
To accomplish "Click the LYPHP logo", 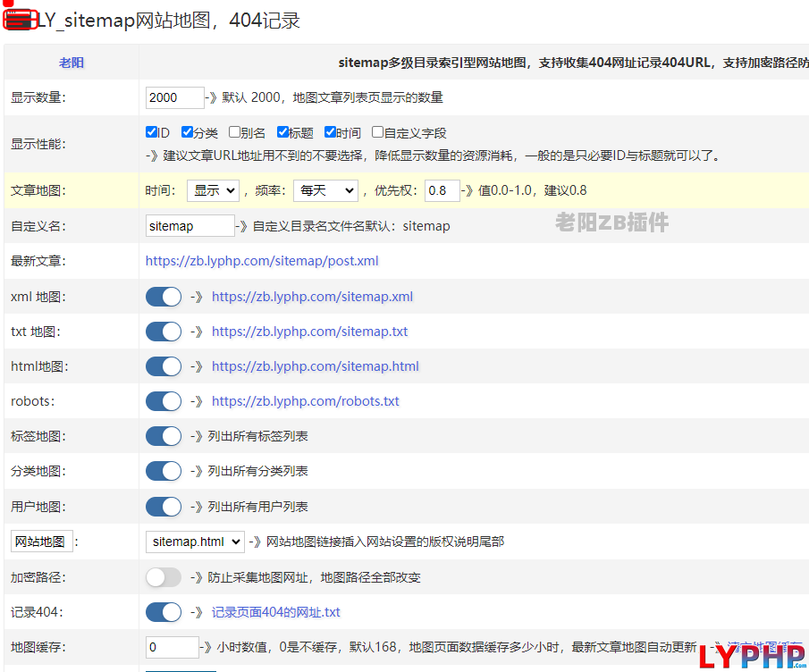I will 753,657.
